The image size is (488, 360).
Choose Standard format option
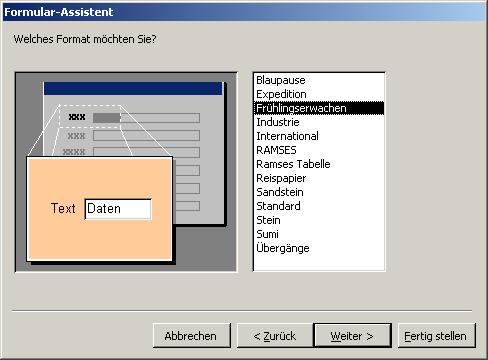(319, 206)
